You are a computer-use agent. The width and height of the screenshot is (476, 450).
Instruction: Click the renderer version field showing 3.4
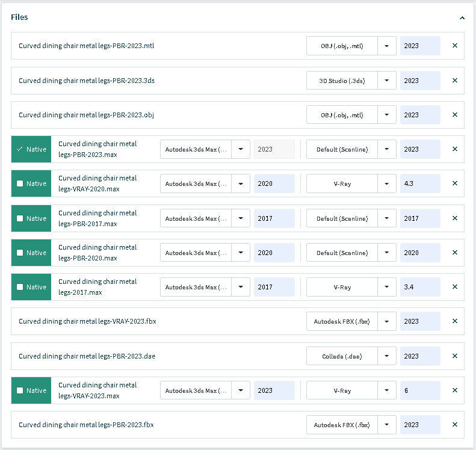coord(419,287)
